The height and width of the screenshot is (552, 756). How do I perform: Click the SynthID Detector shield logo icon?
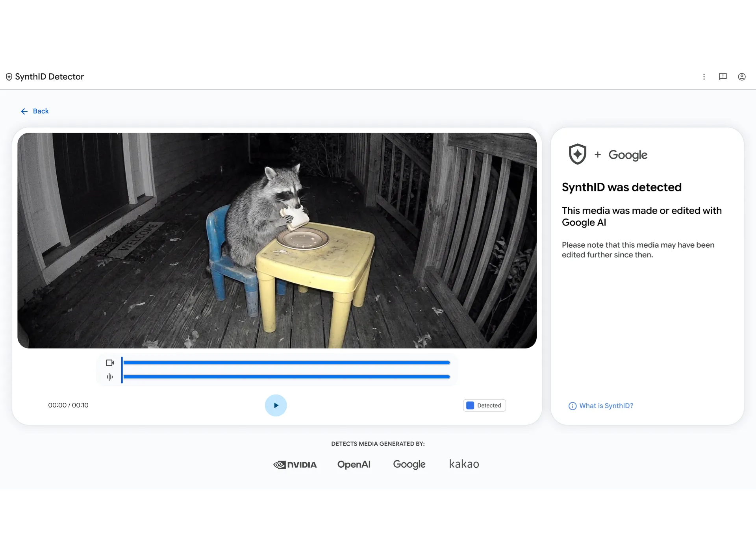[9, 77]
